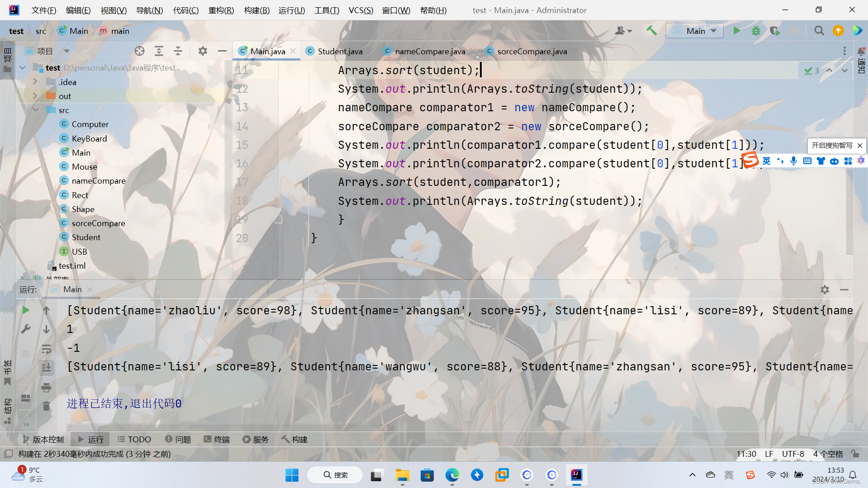The image size is (868, 488).
Task: Open the VCS menu
Action: point(360,10)
